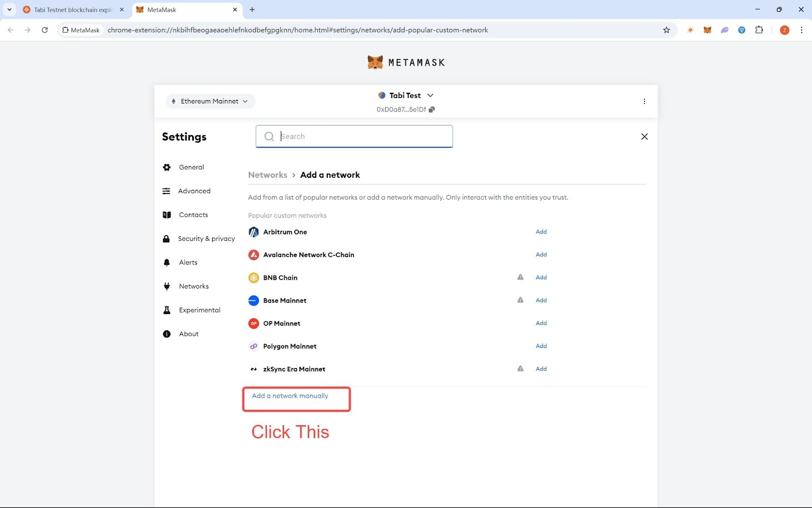Click the Security & privacy lock icon
Image resolution: width=812 pixels, height=508 pixels.
tap(166, 239)
